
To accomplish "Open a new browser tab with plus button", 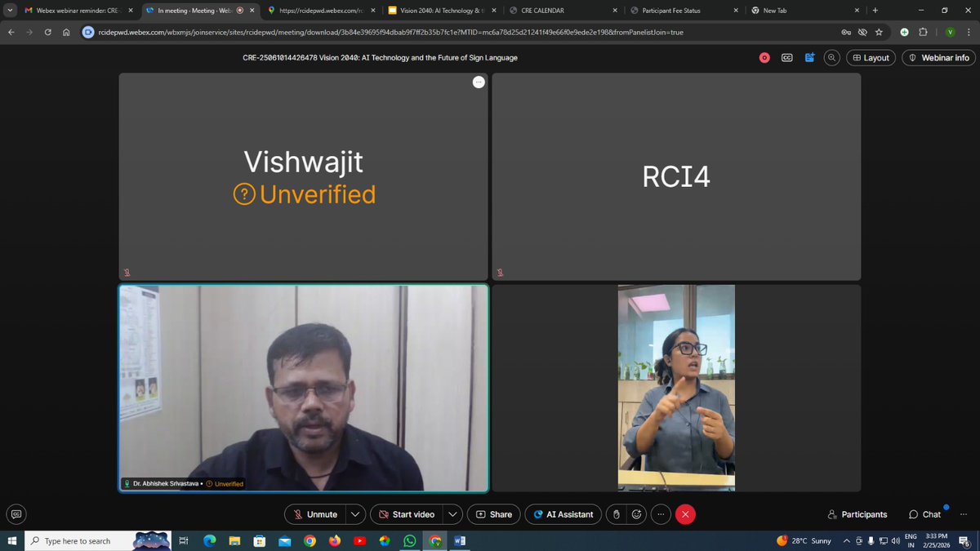I will coord(875,11).
